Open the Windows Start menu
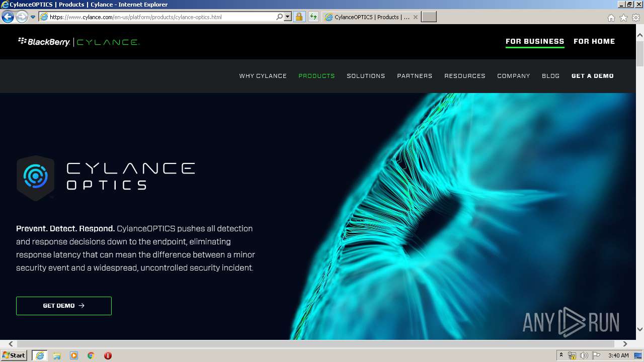 (14, 355)
